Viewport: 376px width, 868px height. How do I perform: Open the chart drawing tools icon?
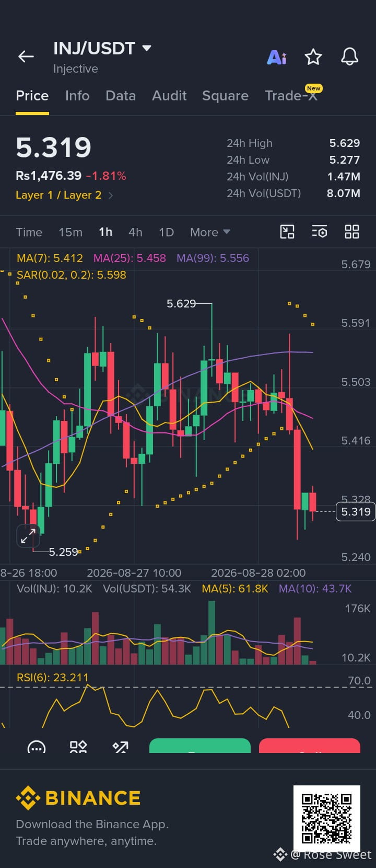[287, 232]
